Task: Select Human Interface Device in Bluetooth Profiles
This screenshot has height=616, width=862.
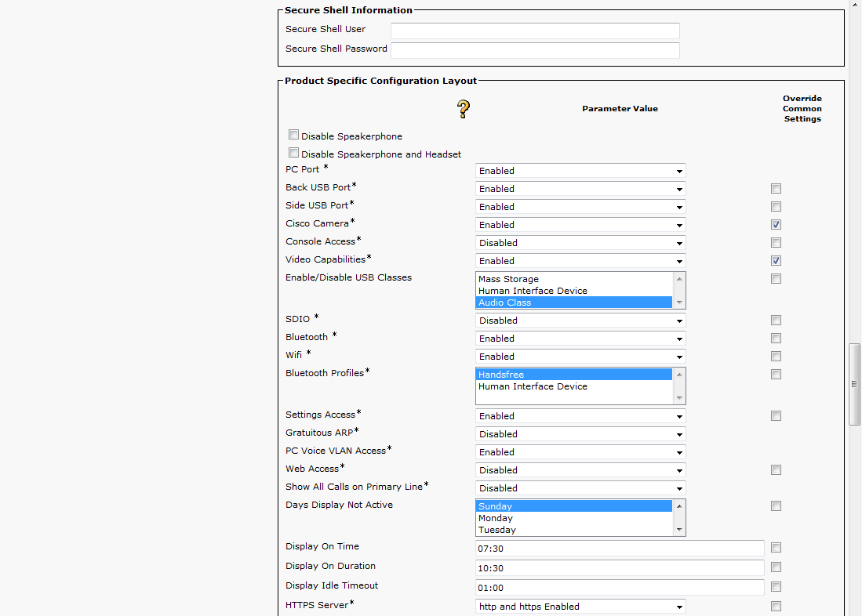Action: click(533, 386)
